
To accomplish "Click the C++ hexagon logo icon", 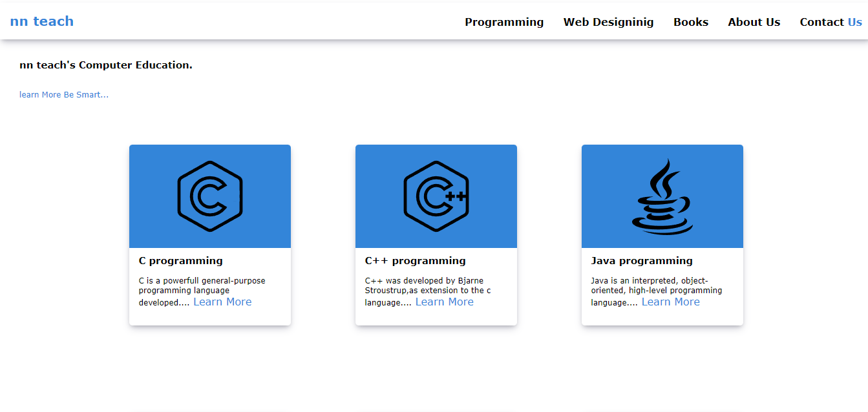I will click(436, 196).
